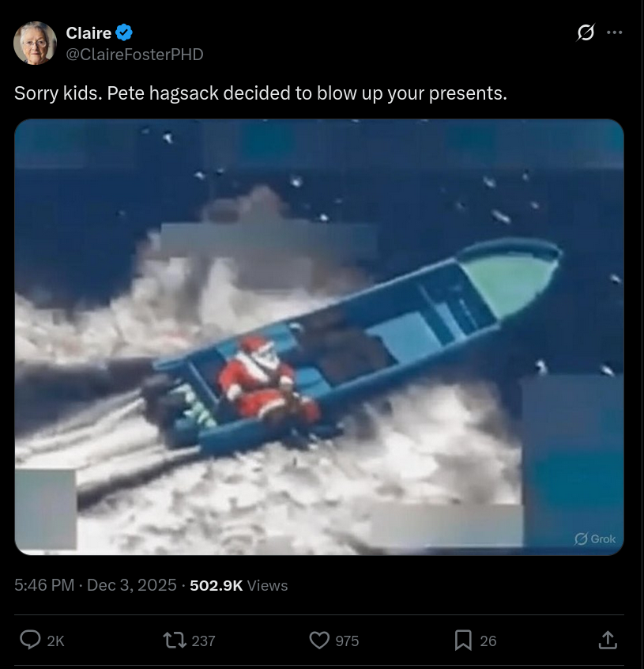Open the Grok explain-post icon

tap(586, 32)
